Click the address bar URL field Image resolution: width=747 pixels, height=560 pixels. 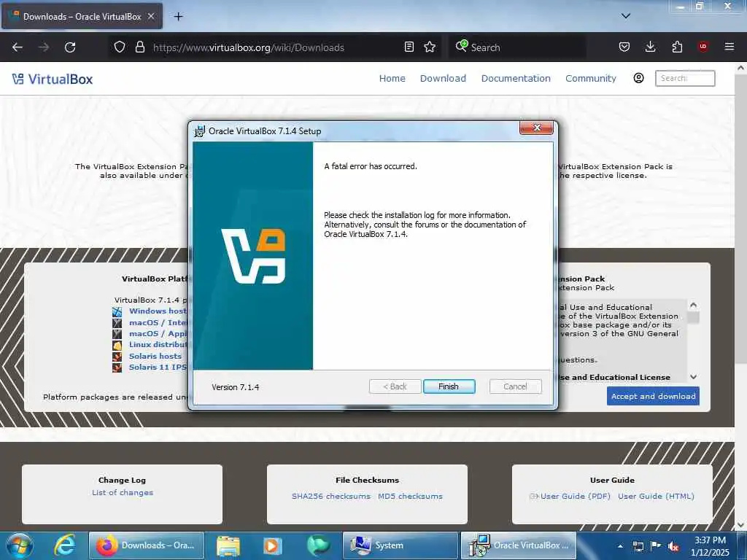[276, 47]
